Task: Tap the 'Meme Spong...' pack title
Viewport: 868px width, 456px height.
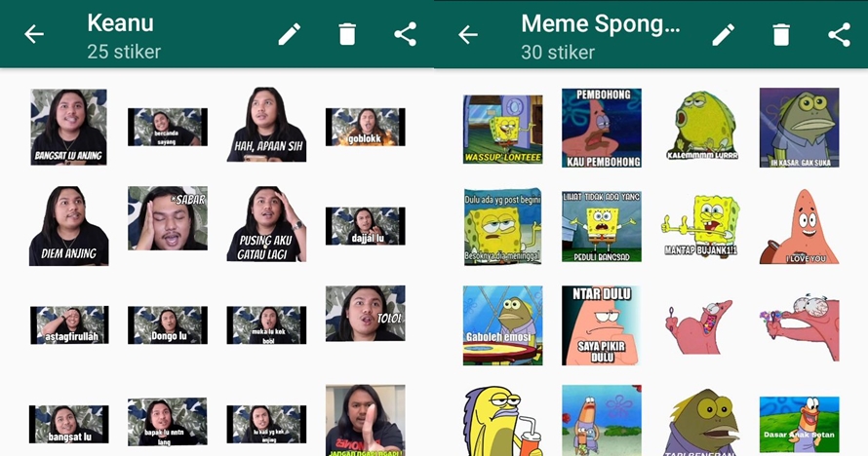Action: pos(601,23)
